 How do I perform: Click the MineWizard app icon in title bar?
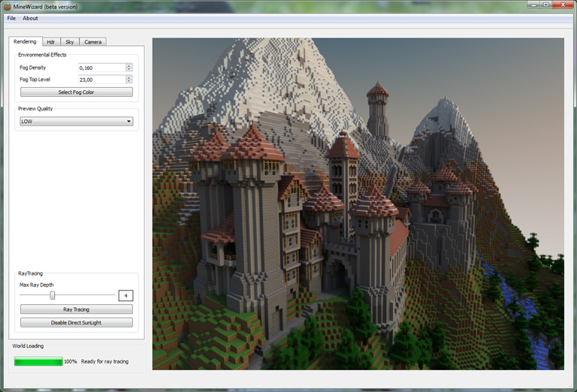pyautogui.click(x=7, y=7)
